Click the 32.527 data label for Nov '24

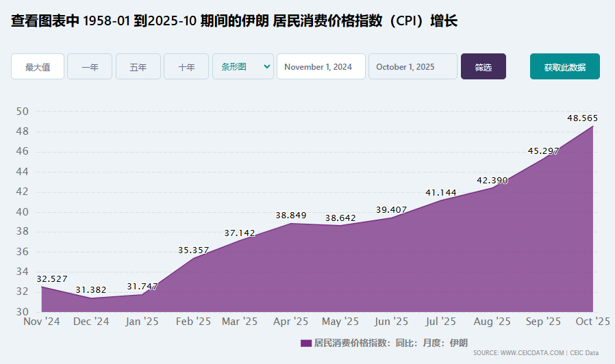pos(52,279)
